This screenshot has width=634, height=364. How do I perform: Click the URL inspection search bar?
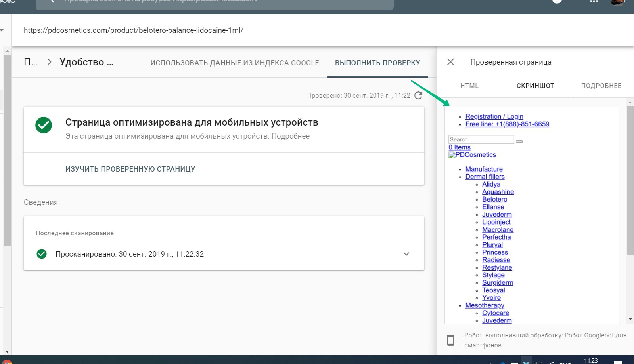point(215,4)
